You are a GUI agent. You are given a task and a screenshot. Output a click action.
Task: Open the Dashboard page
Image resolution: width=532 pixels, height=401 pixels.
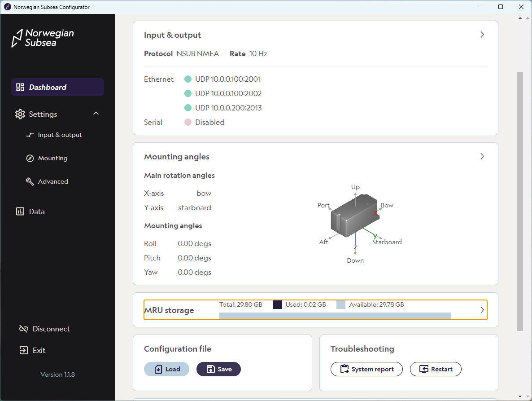[58, 87]
